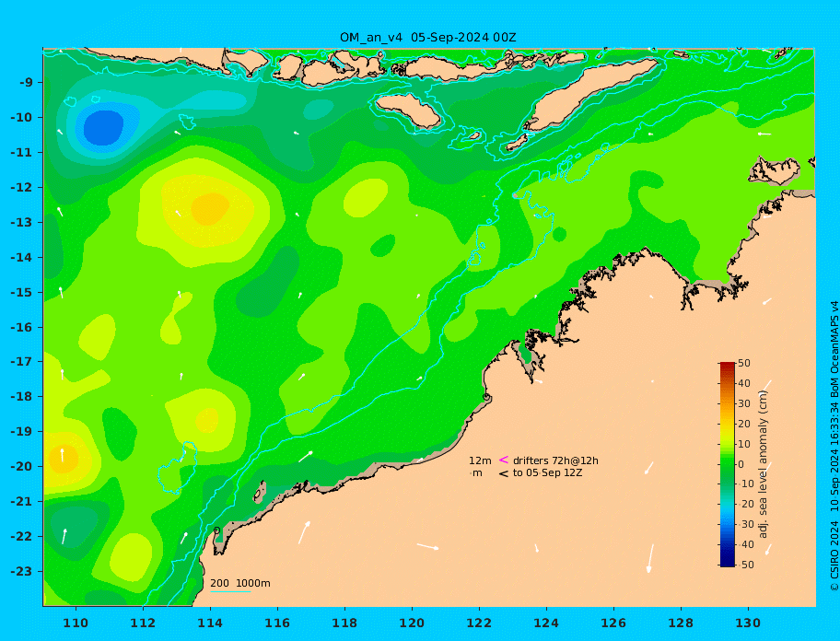Screen dimensions: 840x641
Task: Click latitude axis label -14
Action: click(x=21, y=258)
